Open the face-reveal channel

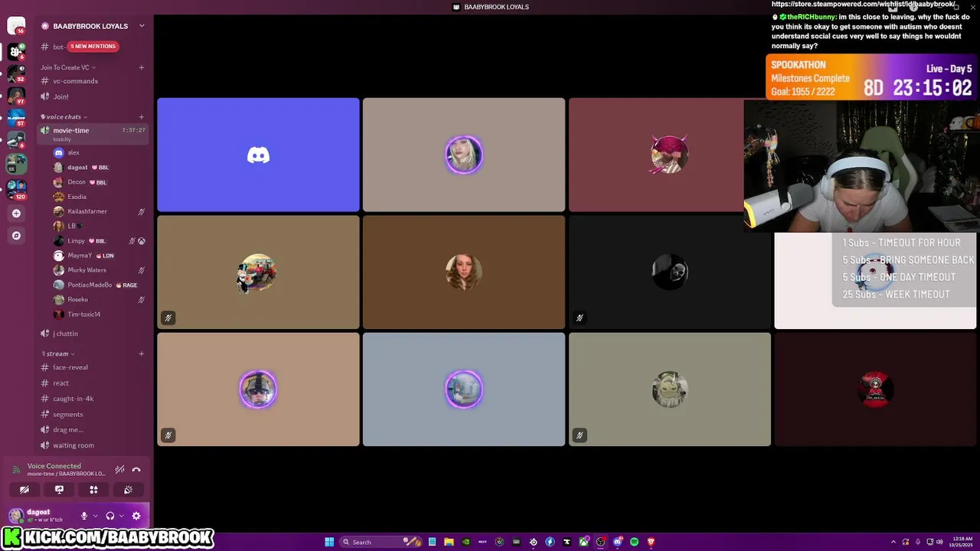pos(93,367)
